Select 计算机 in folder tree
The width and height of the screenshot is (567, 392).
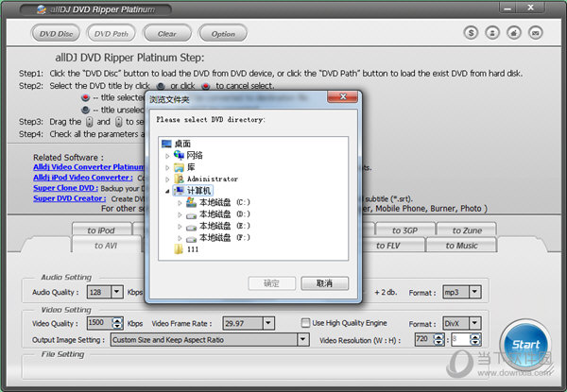(x=193, y=191)
